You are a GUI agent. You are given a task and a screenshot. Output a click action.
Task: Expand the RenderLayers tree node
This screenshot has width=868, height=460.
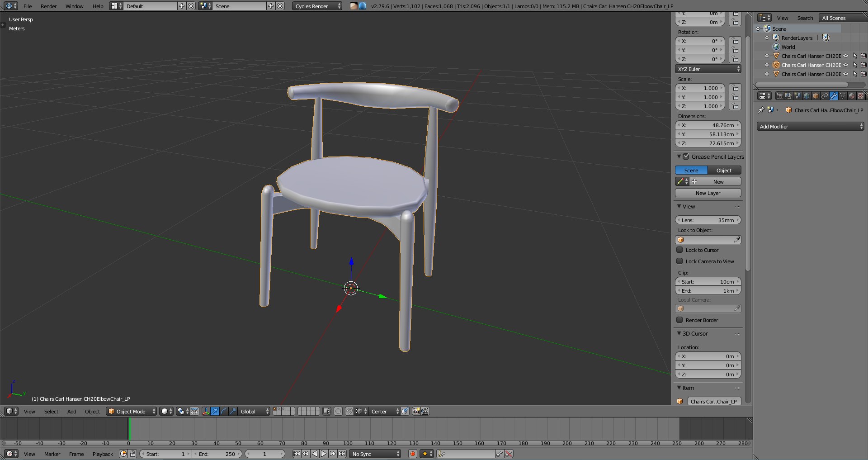(x=767, y=38)
